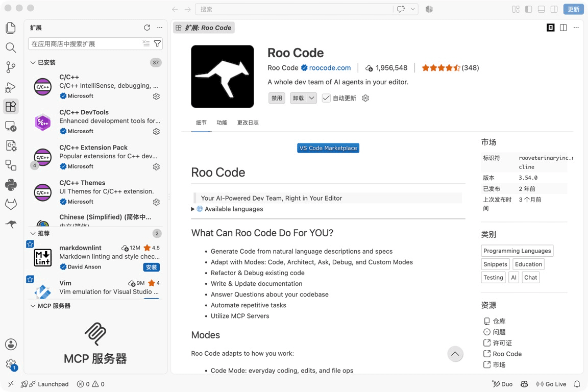Image resolution: width=588 pixels, height=392 pixels.
Task: Open Roo Code kangaroo sidebar icon
Action: [11, 224]
